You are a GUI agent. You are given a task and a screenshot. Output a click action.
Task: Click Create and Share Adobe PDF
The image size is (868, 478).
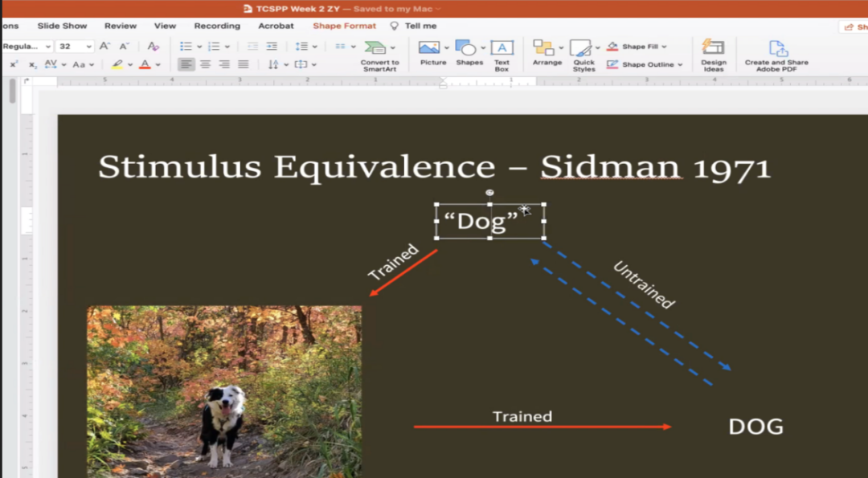tap(776, 55)
